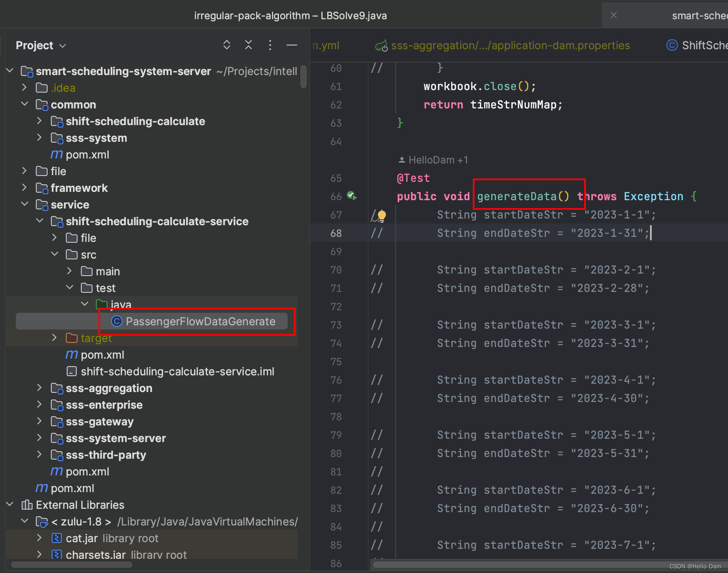Click the file folder icon below common

tap(42, 171)
